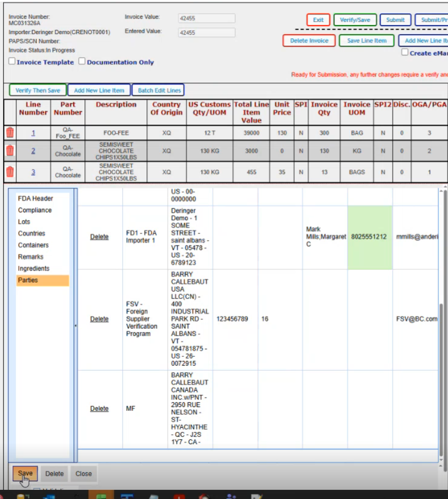Screen dimensions: 448x499
Task: Open the FDA Header section
Action: coord(35,199)
